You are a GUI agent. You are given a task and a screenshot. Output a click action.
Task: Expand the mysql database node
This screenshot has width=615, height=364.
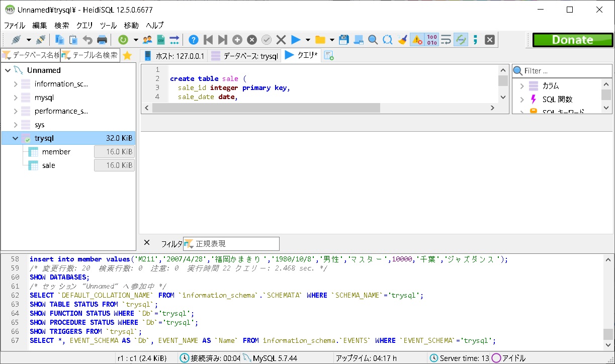coord(16,98)
